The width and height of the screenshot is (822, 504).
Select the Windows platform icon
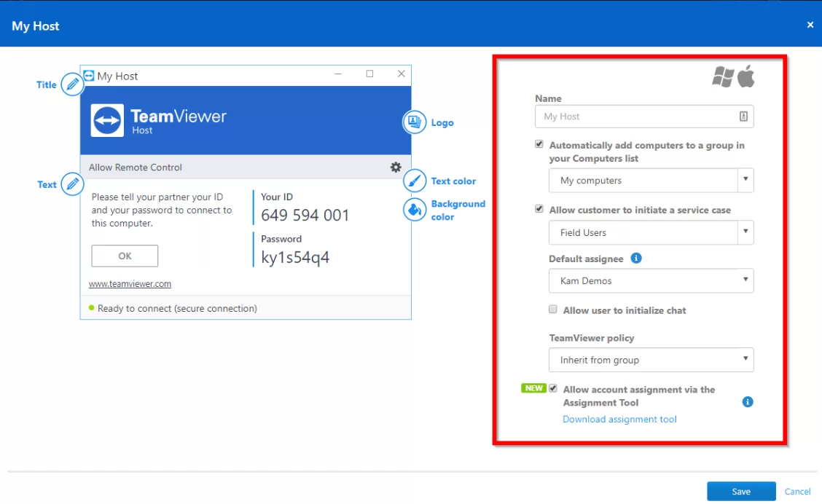point(722,76)
